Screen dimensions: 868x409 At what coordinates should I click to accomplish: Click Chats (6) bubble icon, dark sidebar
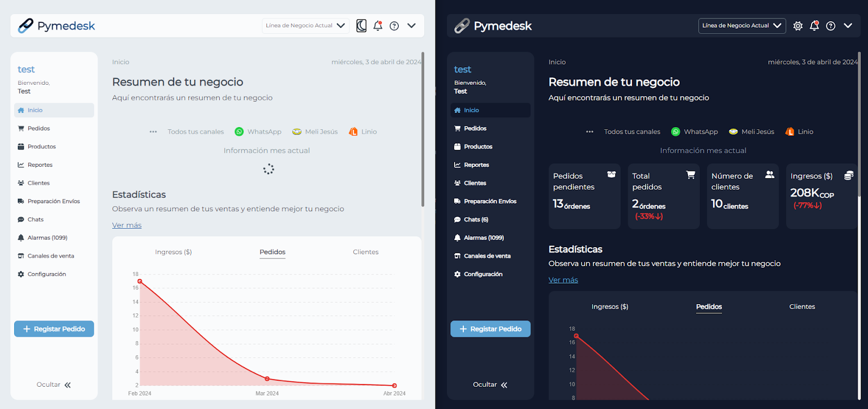pos(457,219)
